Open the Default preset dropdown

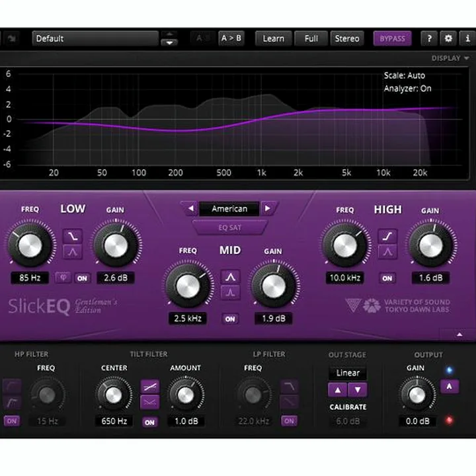[95, 38]
